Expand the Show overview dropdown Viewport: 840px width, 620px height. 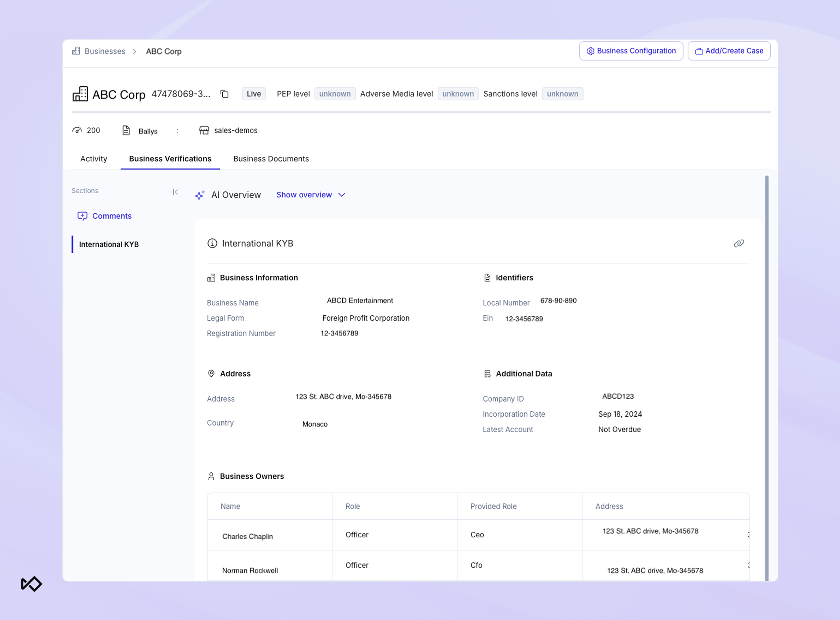[x=304, y=195]
